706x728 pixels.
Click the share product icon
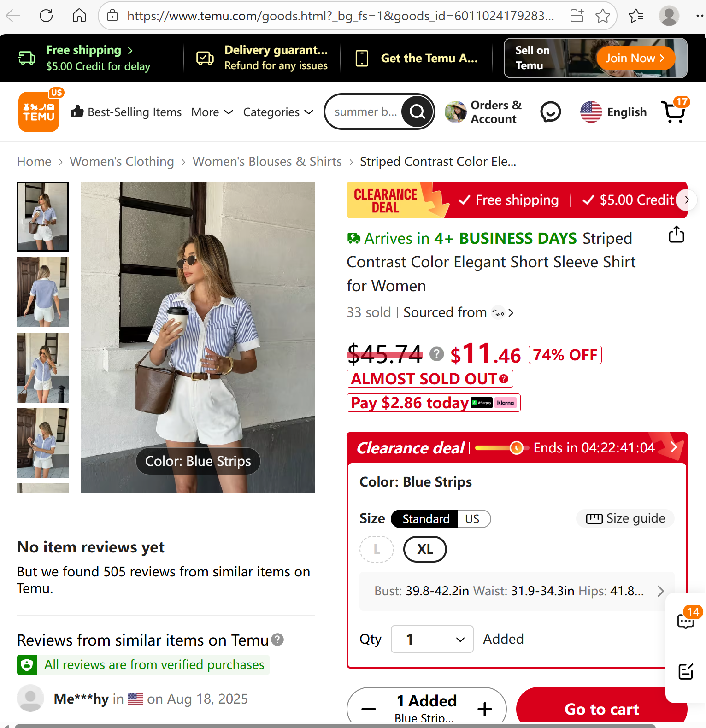pos(676,235)
